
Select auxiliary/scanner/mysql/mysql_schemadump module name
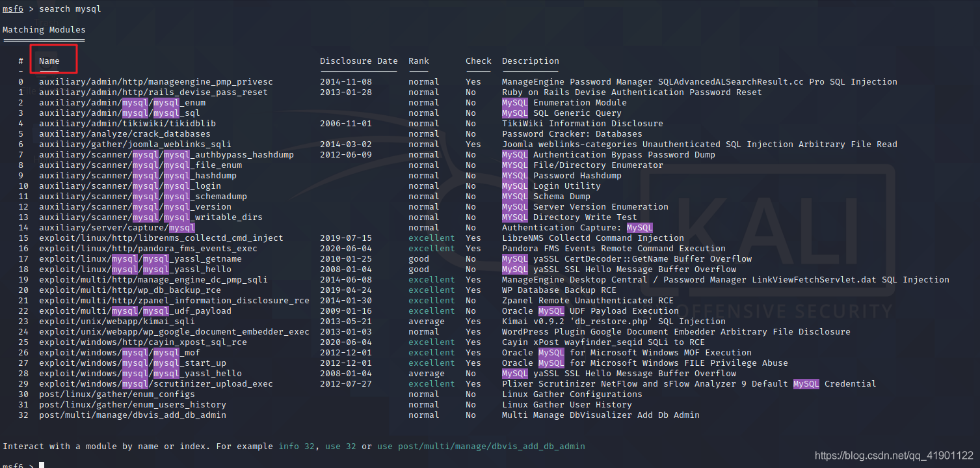tap(143, 197)
